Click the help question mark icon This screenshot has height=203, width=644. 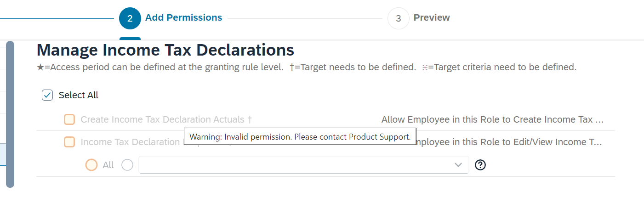click(480, 165)
